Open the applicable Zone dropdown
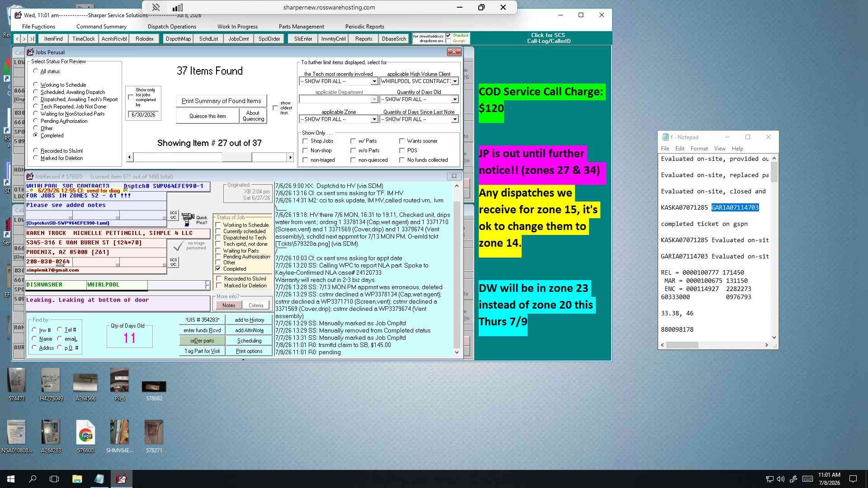 [x=374, y=119]
